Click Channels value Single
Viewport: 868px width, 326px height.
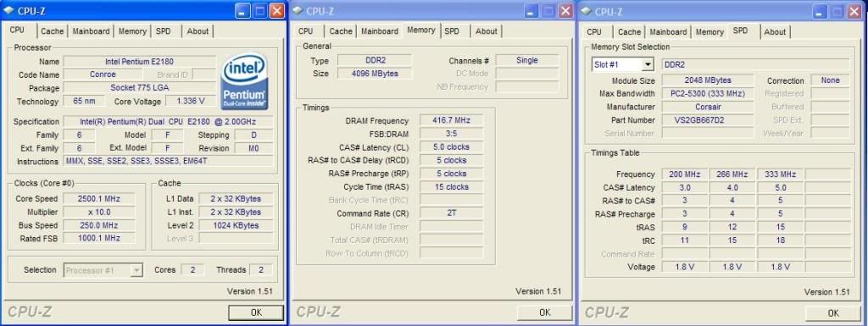(527, 60)
